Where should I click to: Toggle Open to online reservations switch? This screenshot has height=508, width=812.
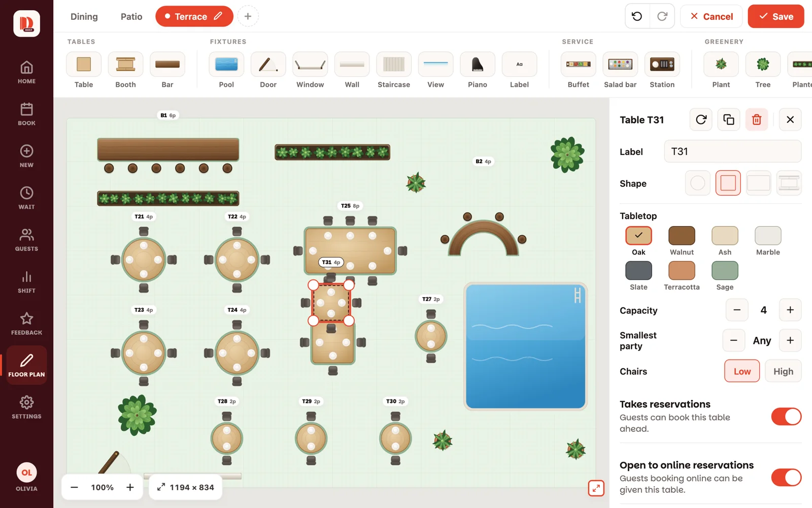(786, 478)
